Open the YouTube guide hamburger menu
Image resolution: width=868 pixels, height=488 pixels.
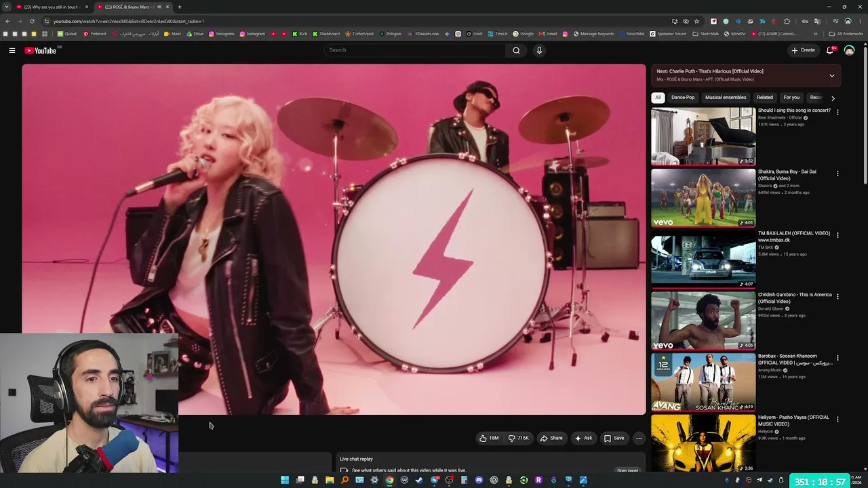[12, 50]
